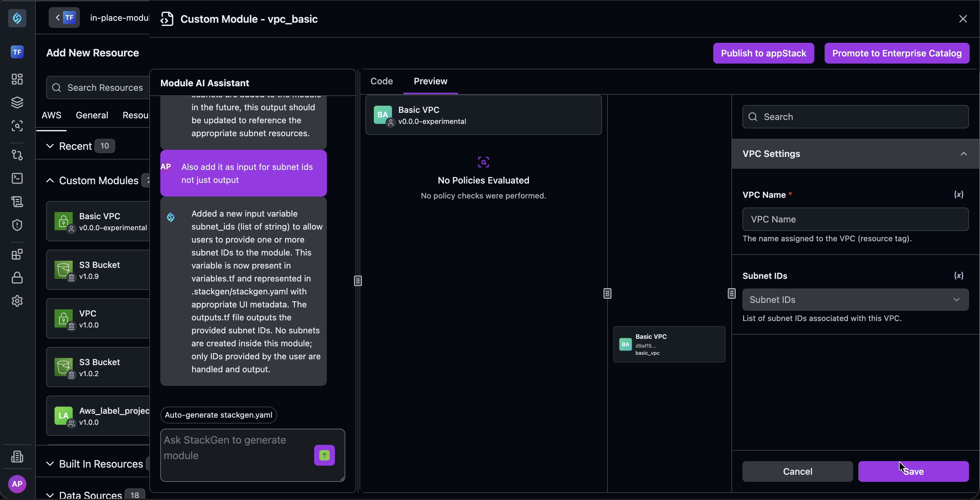Click Promote to Enterprise Catalog button
Screen dimensions: 980x500
tap(897, 53)
